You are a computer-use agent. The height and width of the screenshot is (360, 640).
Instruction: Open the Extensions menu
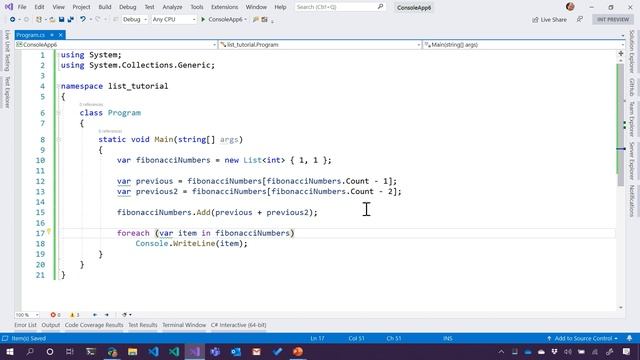[x=224, y=7]
